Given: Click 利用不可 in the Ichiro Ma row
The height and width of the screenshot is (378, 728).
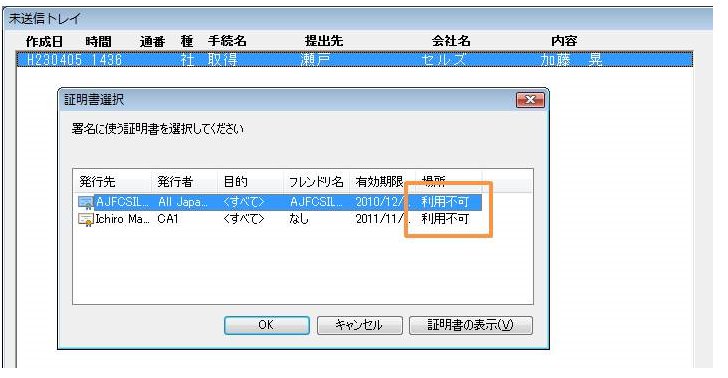Looking at the screenshot, I should 445,219.
